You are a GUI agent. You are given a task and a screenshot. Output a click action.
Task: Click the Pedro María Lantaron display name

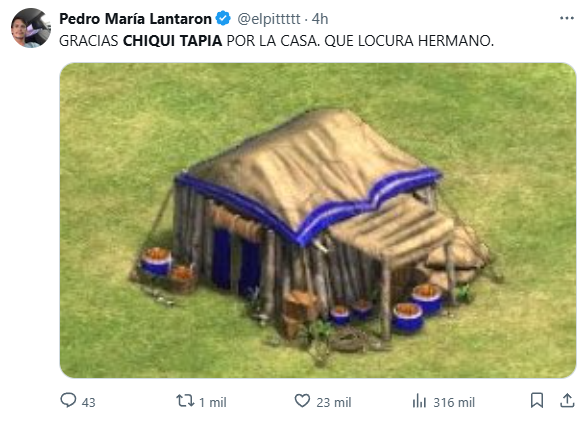tap(135, 19)
